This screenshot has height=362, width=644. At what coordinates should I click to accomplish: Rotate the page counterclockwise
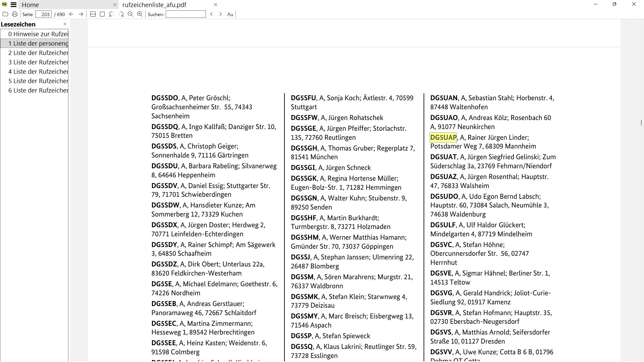[112, 14]
